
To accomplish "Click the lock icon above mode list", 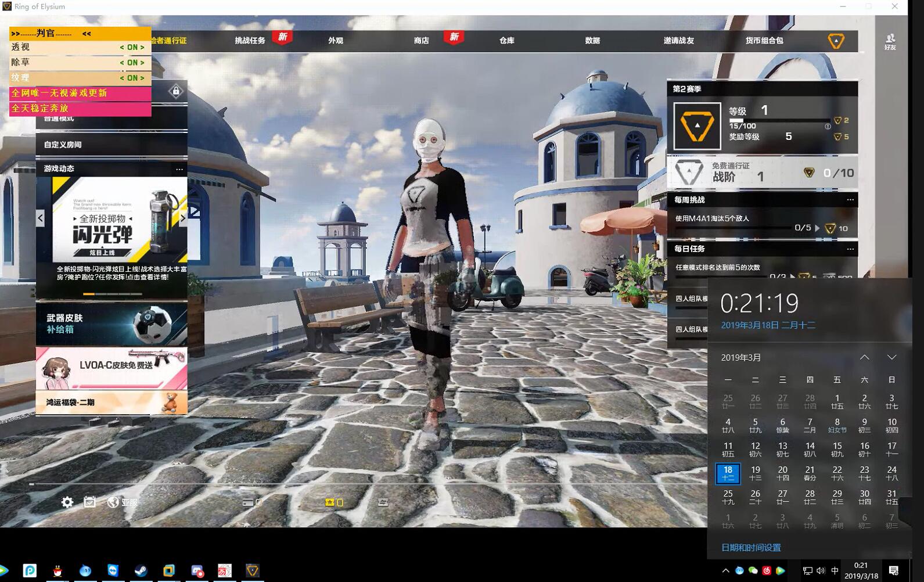I will point(176,91).
